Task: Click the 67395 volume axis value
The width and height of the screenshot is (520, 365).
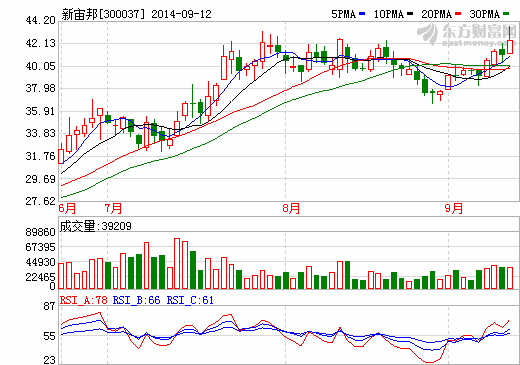Action: pyautogui.click(x=40, y=247)
